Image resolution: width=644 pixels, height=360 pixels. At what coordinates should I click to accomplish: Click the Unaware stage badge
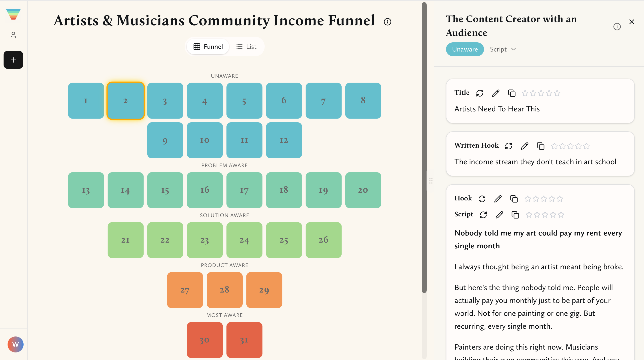[x=465, y=49]
